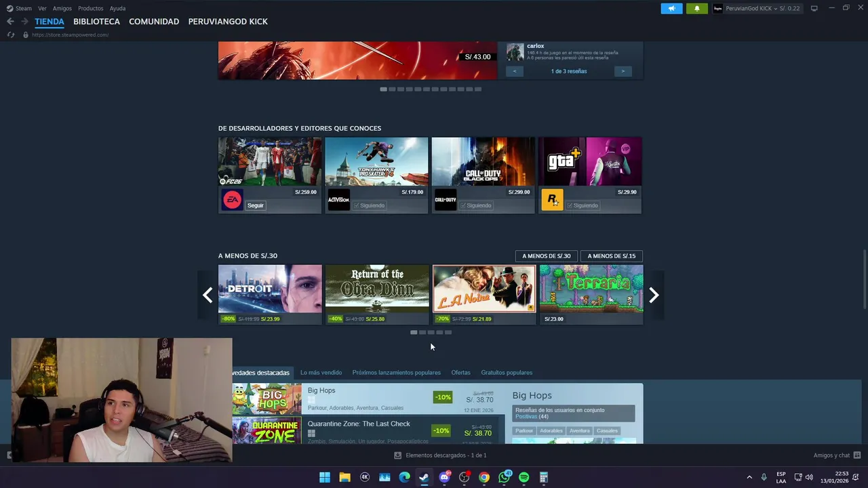Viewport: 868px width, 488px height.
Task: Open Discord from the taskbar
Action: coord(444,477)
